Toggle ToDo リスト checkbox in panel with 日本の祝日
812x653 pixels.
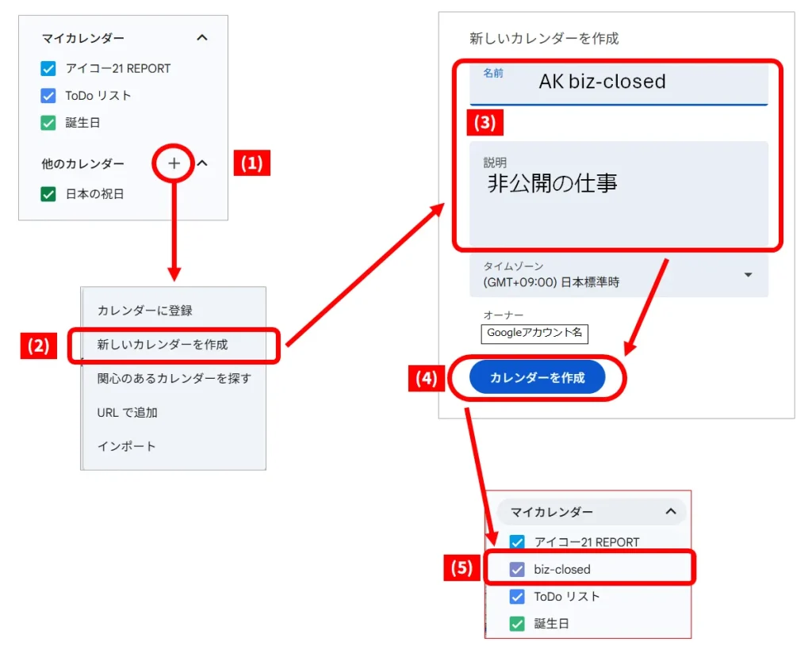pos(48,96)
